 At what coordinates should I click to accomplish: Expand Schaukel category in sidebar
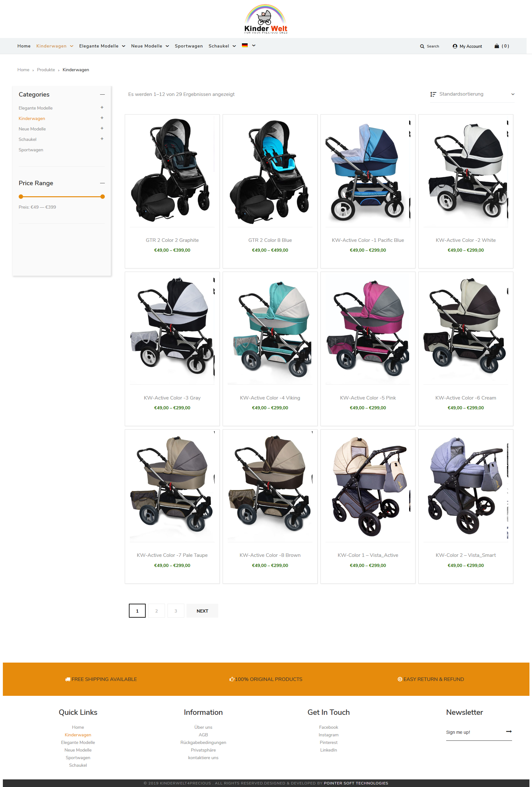pyautogui.click(x=102, y=139)
